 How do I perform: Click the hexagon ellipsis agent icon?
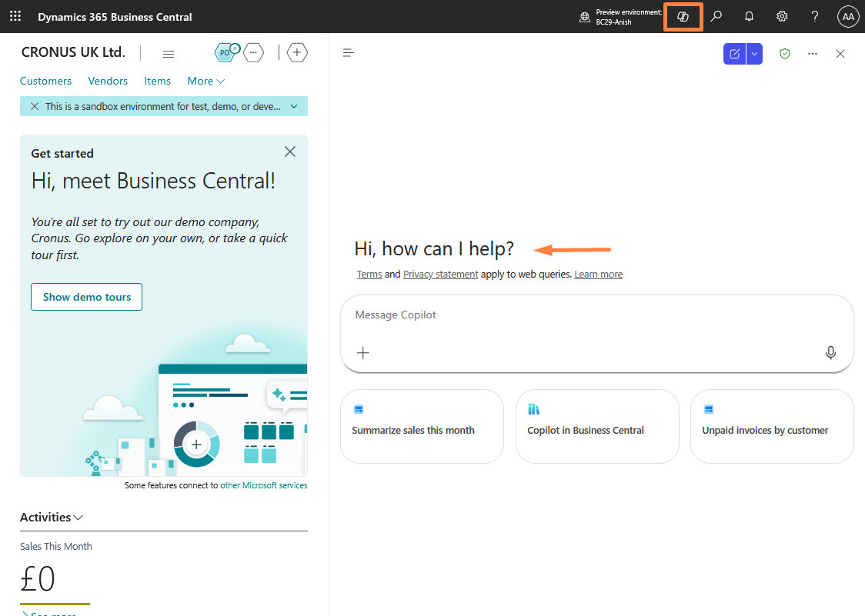pos(253,52)
